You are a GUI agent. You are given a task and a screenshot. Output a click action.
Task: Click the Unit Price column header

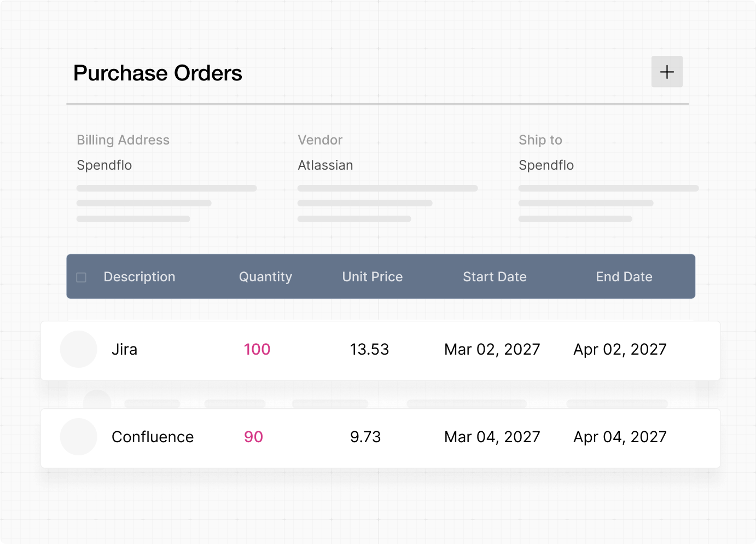coord(373,277)
